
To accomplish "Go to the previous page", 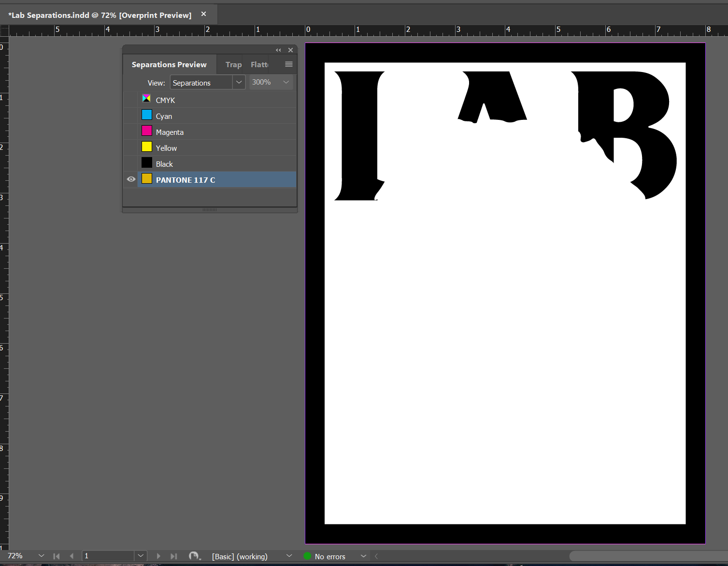I will pyautogui.click(x=71, y=556).
